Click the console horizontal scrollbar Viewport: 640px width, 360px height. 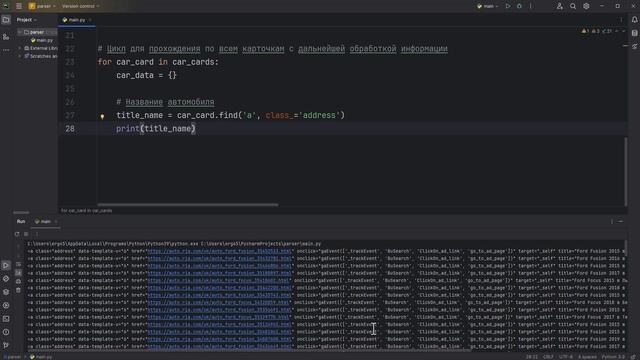[x=249, y=350]
